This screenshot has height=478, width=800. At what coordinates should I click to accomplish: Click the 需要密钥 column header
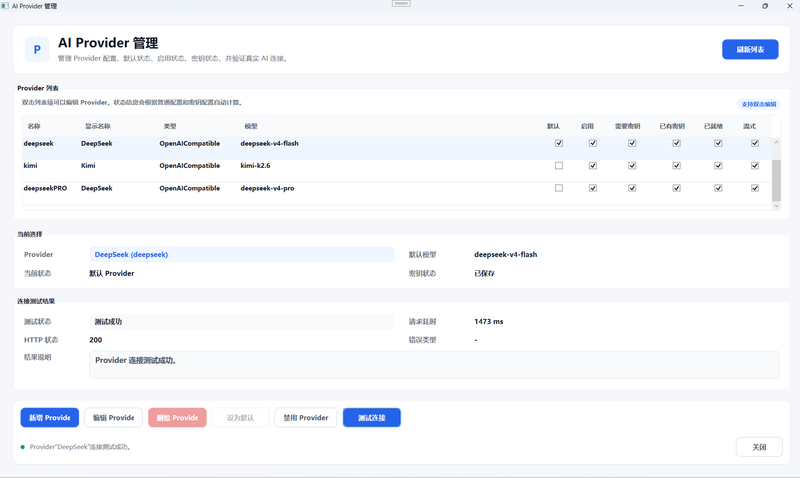point(627,126)
